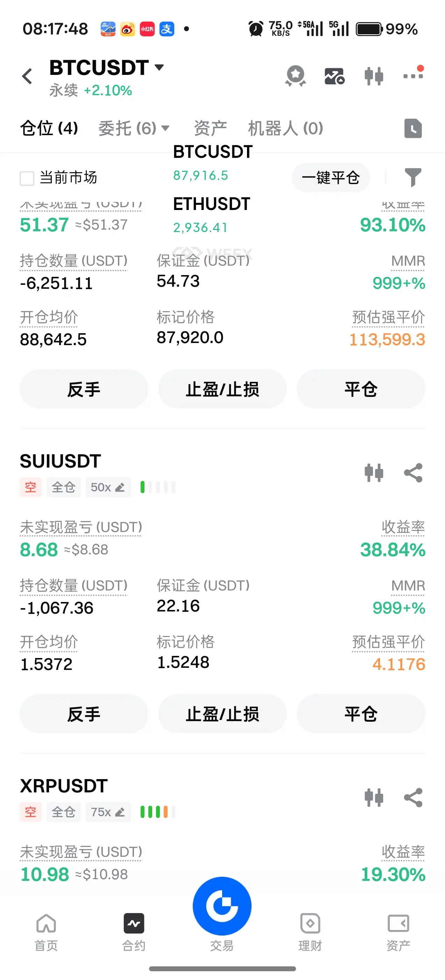The image size is (445, 980).
Task: Tap SUIUSDT MMR label
Action: (408, 586)
